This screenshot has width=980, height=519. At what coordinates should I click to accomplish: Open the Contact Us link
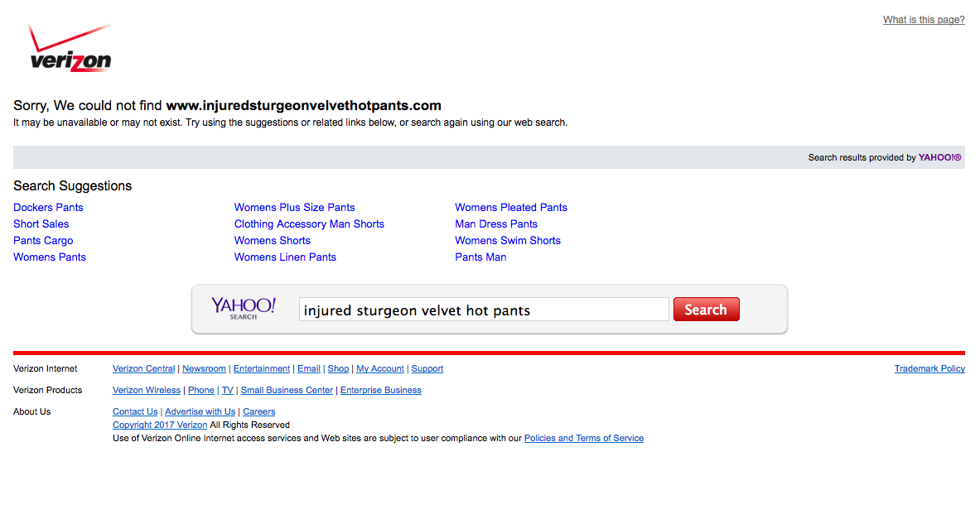tap(135, 412)
